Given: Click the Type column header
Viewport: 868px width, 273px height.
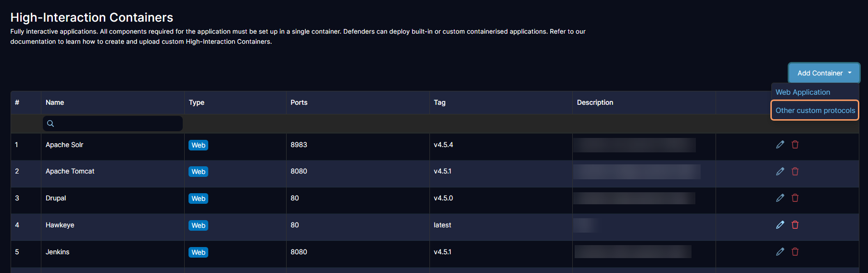Looking at the screenshot, I should point(196,102).
